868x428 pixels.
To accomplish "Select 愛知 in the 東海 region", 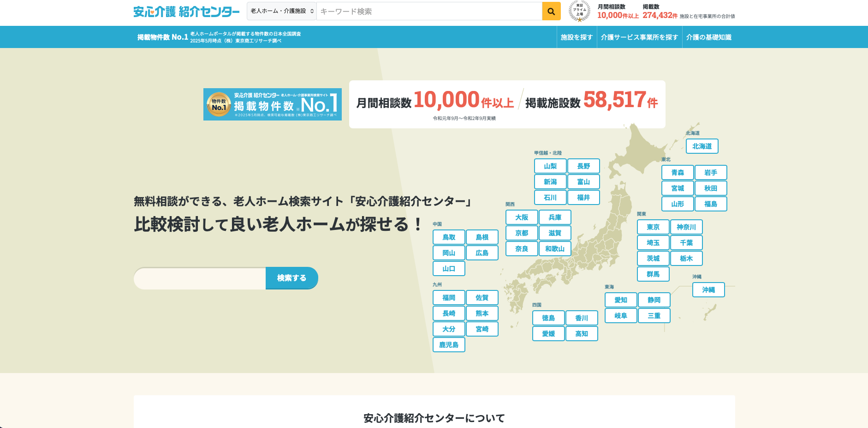I will [x=621, y=300].
